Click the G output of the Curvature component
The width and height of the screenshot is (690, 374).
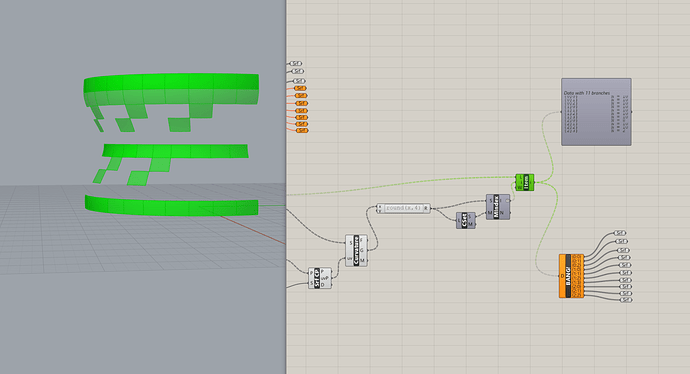pyautogui.click(x=362, y=250)
